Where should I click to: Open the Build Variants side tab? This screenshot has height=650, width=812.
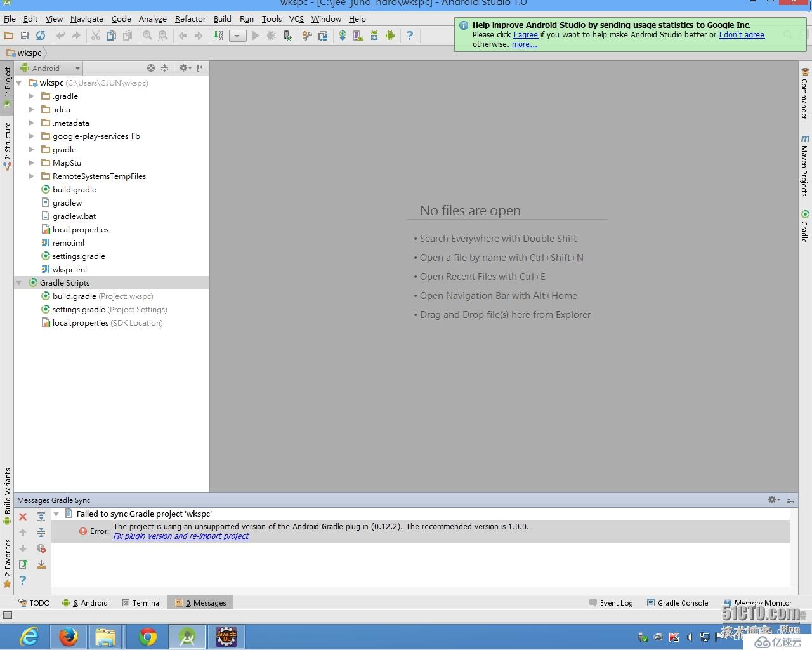click(x=7, y=496)
